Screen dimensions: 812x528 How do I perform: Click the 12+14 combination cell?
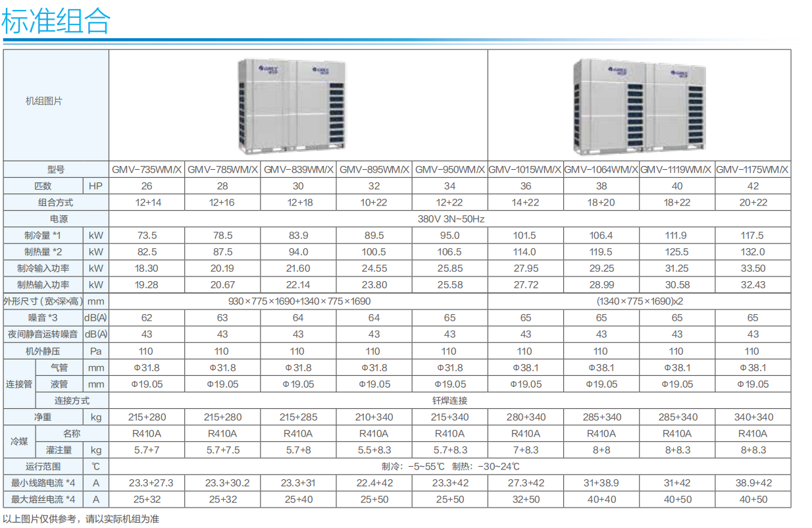147,202
